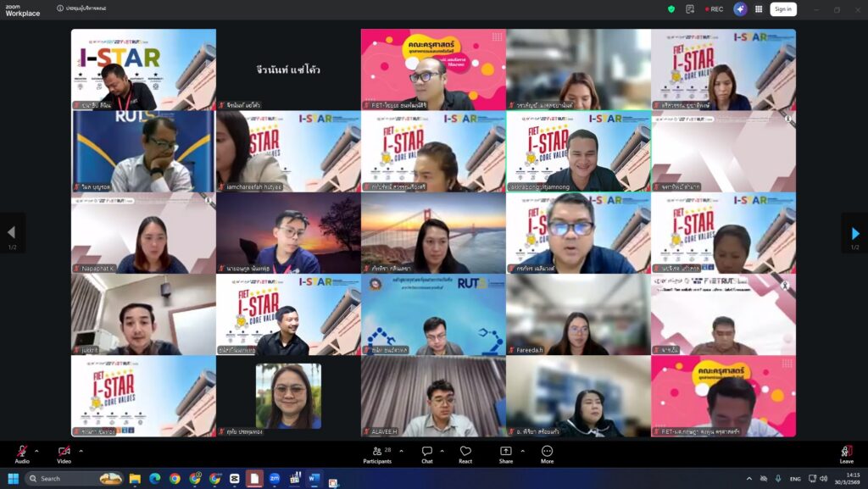The width and height of the screenshot is (868, 489).
Task: Click the Leave meeting button
Action: click(x=846, y=454)
